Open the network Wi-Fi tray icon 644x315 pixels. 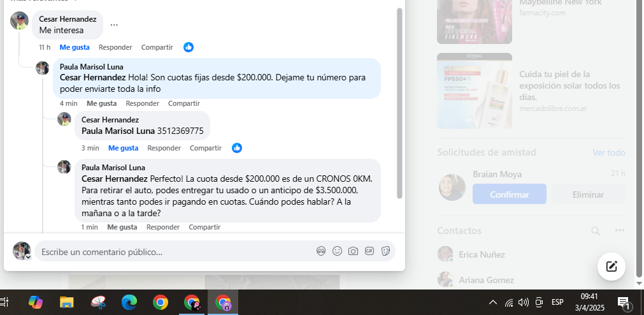(x=509, y=303)
